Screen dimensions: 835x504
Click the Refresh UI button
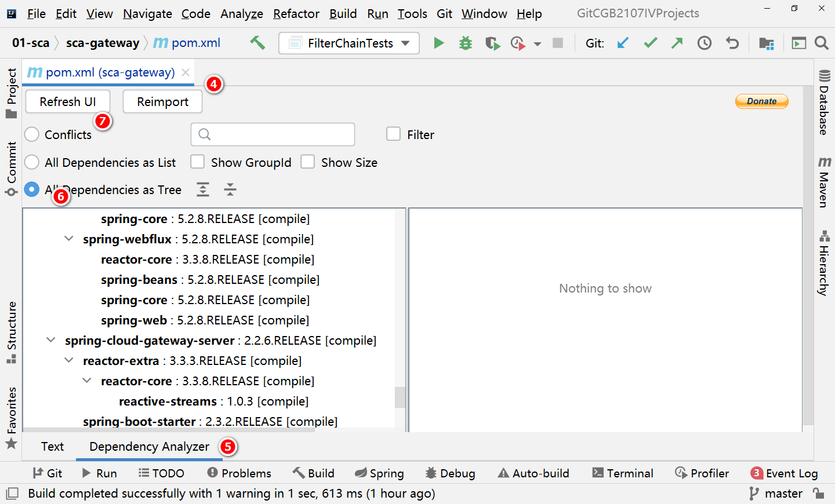pyautogui.click(x=68, y=101)
